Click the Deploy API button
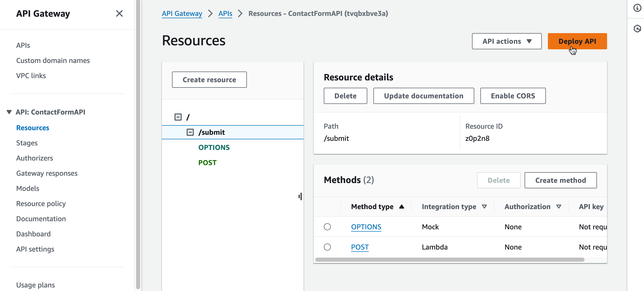This screenshot has height=291, width=644. click(x=577, y=41)
